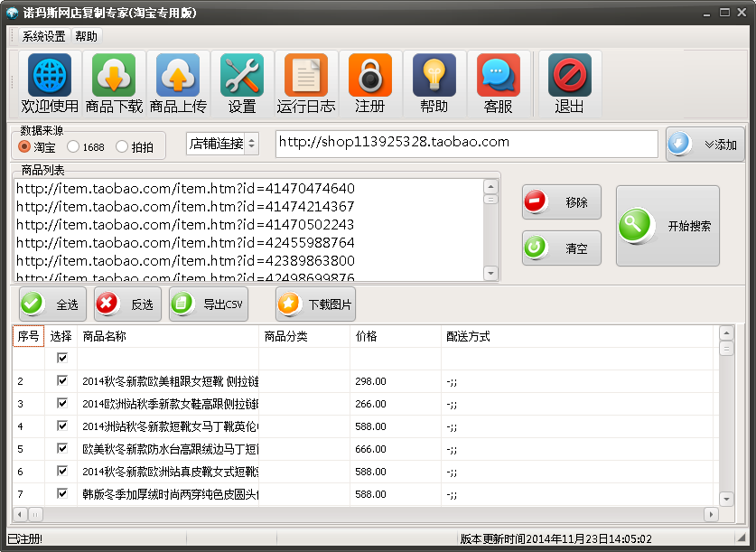Click the table horizontal scroll right arrow
Image resolution: width=756 pixels, height=552 pixels.
click(711, 514)
